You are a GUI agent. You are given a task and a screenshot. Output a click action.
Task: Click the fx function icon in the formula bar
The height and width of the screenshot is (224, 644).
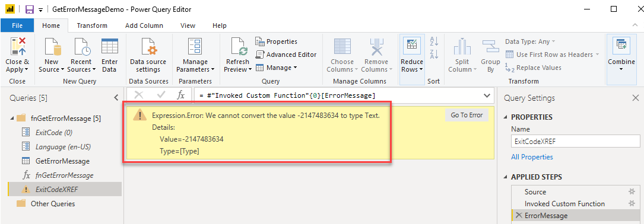[180, 95]
